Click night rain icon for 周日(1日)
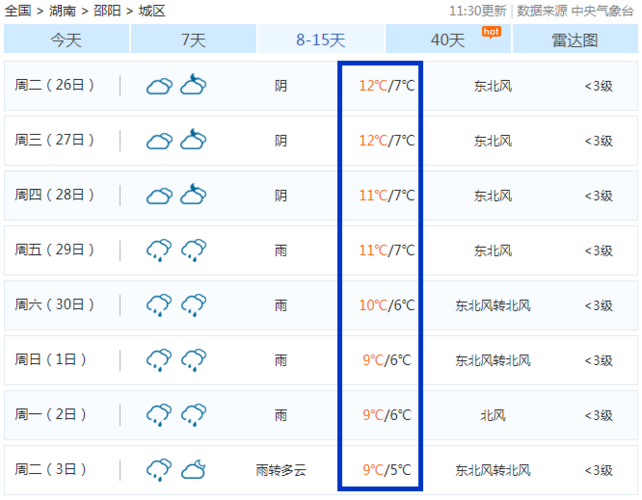This screenshot has width=642, height=500. click(x=194, y=360)
